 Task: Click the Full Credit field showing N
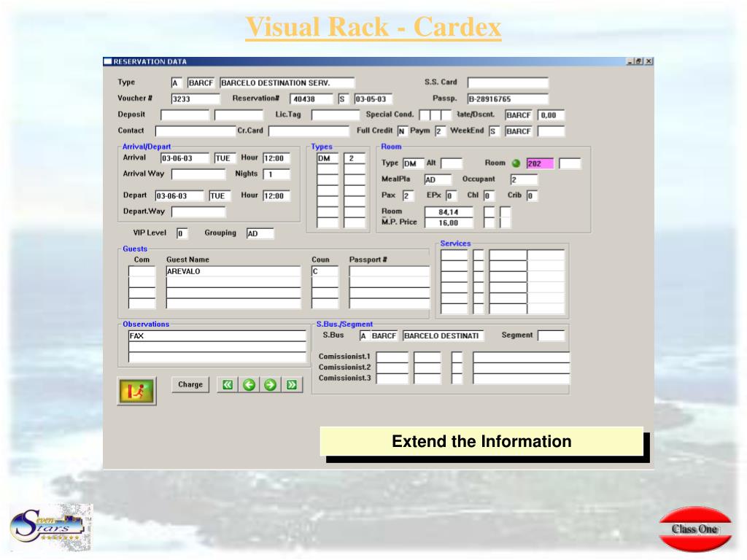pyautogui.click(x=403, y=131)
